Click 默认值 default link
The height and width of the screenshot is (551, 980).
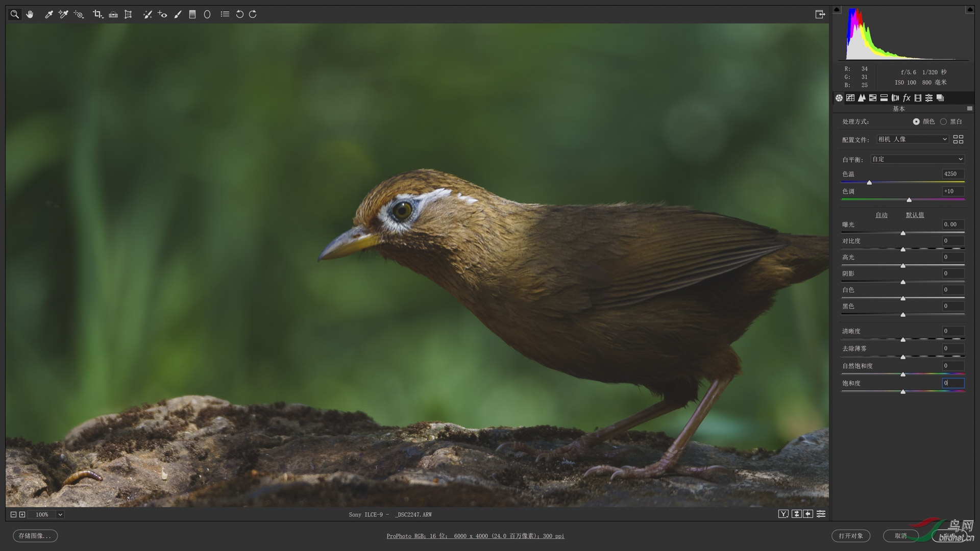915,215
